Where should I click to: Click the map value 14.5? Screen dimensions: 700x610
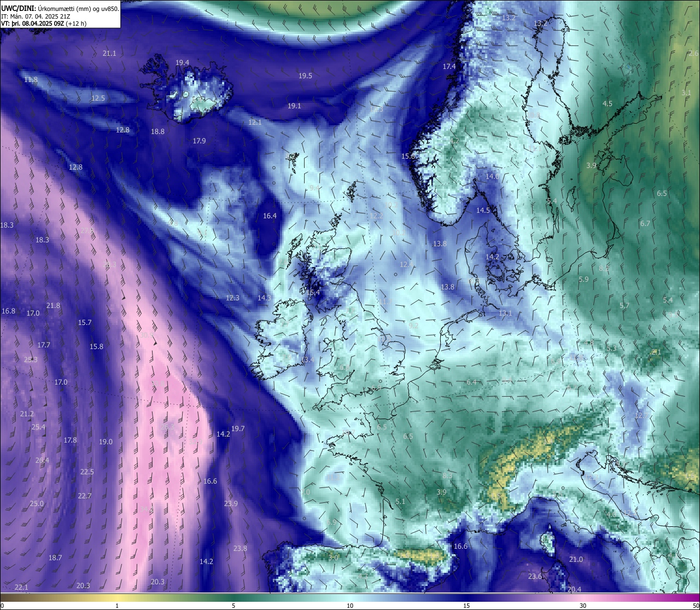coord(483,211)
